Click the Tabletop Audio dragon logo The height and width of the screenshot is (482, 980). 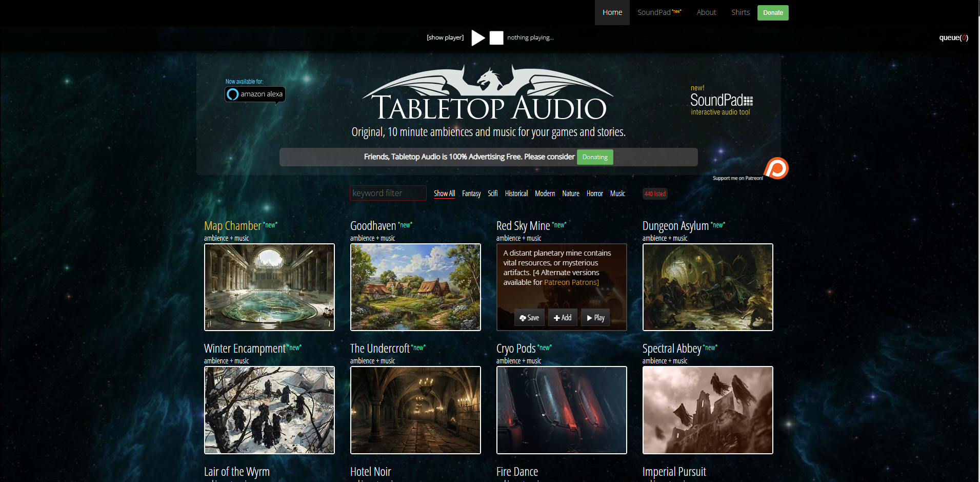pyautogui.click(x=489, y=93)
